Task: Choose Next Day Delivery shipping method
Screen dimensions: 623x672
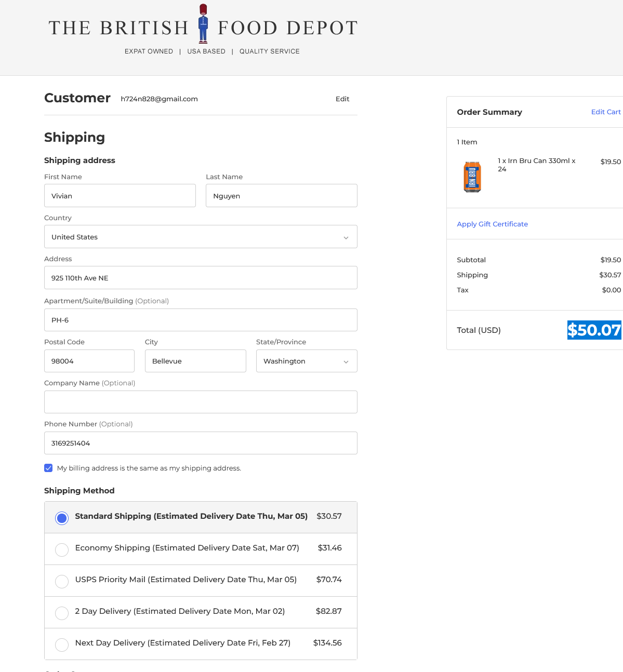Action: (62, 644)
